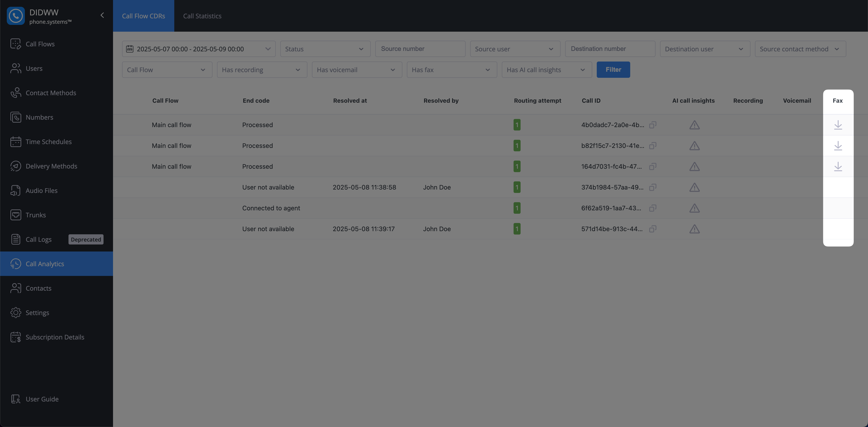The image size is (868, 427).
Task: Expand Source contact method dropdown
Action: tap(800, 49)
